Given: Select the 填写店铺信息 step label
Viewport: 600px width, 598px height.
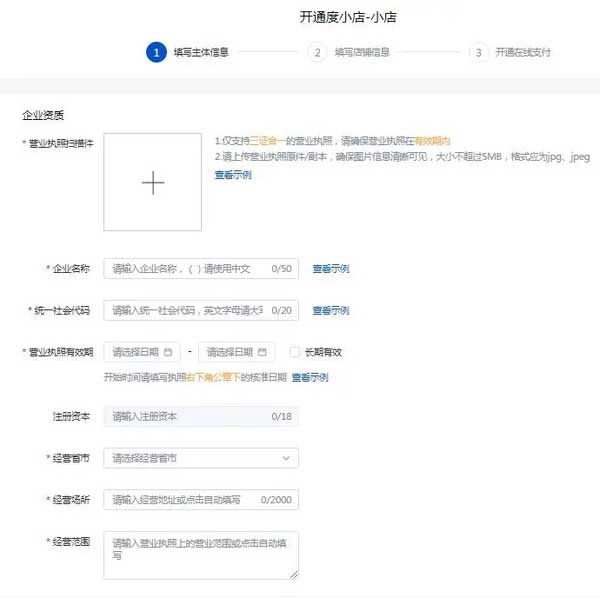Looking at the screenshot, I should pyautogui.click(x=362, y=52).
